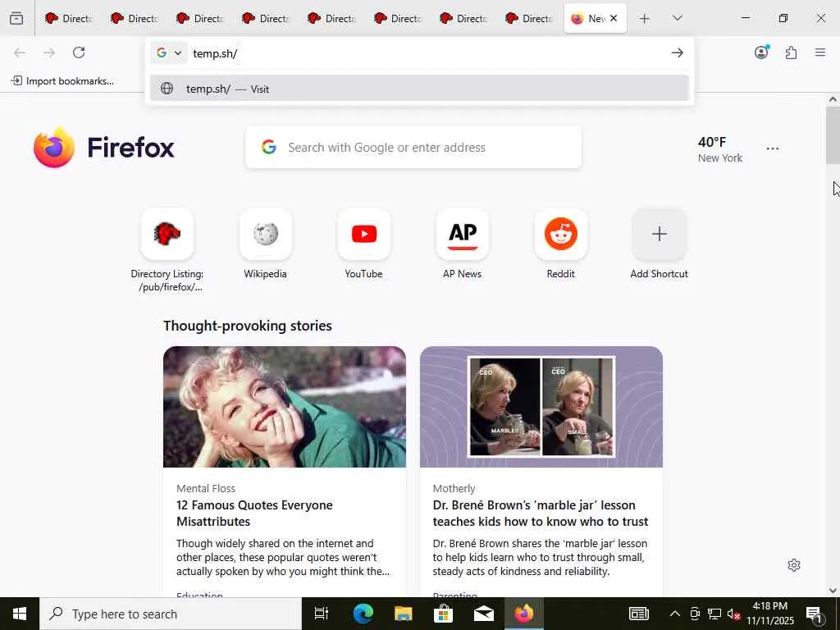
Task: Click Import bookmarks link
Action: pyautogui.click(x=62, y=81)
